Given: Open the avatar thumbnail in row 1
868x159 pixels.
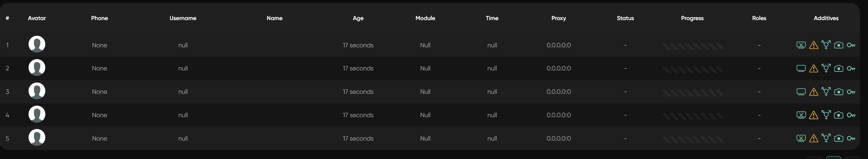Looking at the screenshot, I should coord(37,44).
